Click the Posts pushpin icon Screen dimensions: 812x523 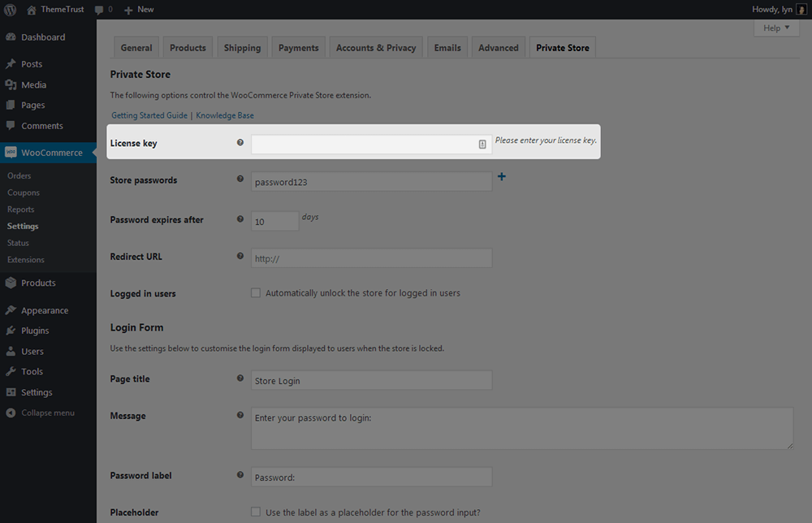(11, 63)
